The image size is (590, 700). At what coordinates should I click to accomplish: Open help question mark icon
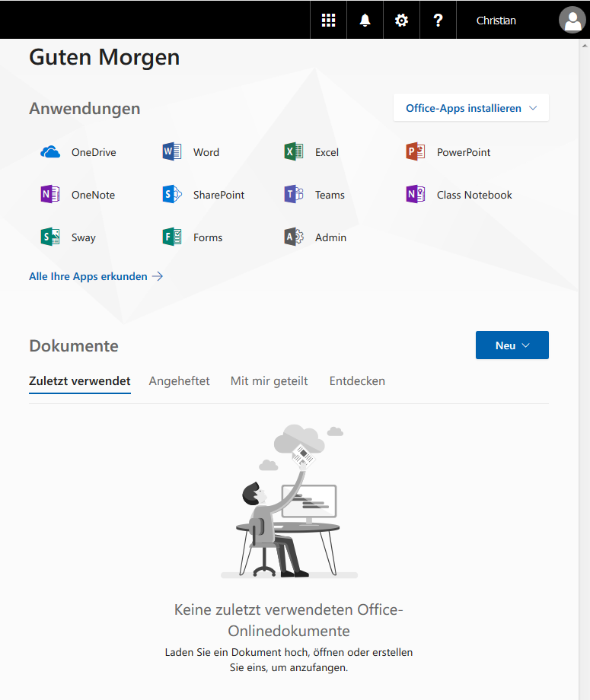439,20
